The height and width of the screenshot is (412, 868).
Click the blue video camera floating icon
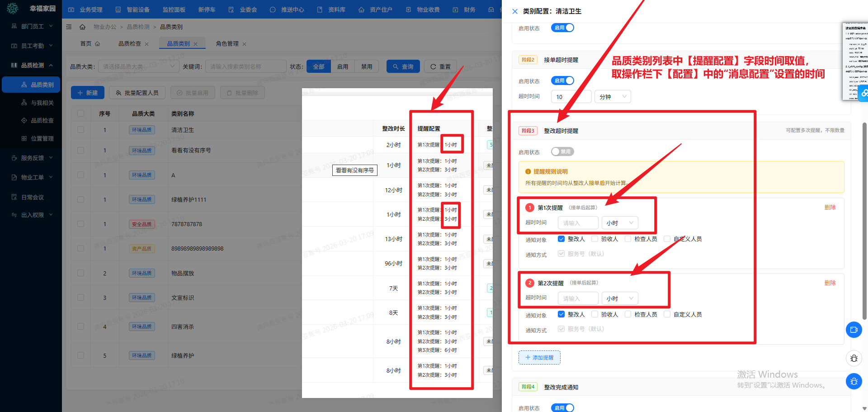[x=854, y=330]
